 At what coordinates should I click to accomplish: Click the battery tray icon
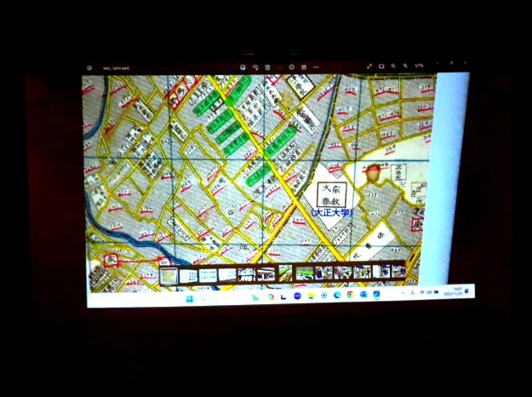(x=437, y=291)
